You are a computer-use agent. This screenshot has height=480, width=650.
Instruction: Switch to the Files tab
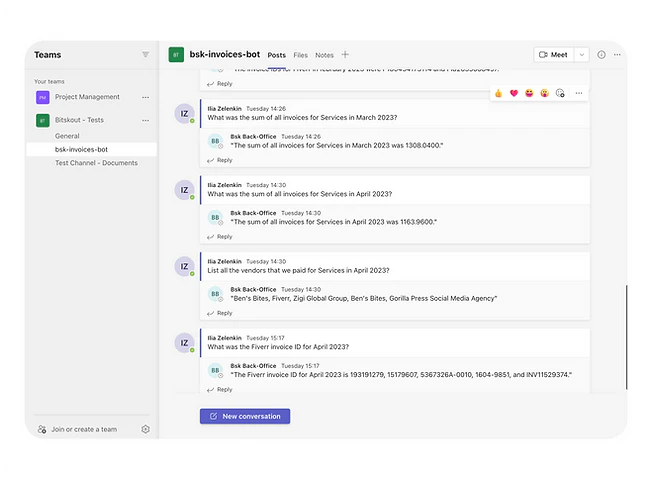click(x=300, y=55)
